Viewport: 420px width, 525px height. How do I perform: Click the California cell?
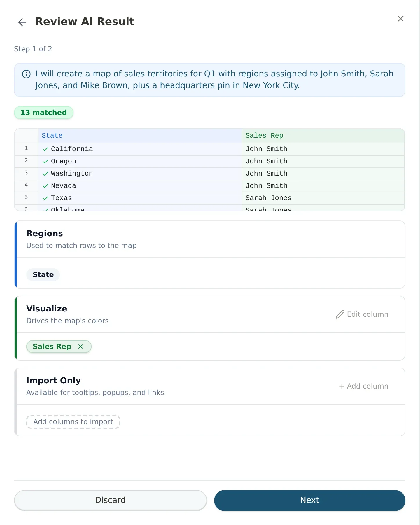click(x=140, y=149)
